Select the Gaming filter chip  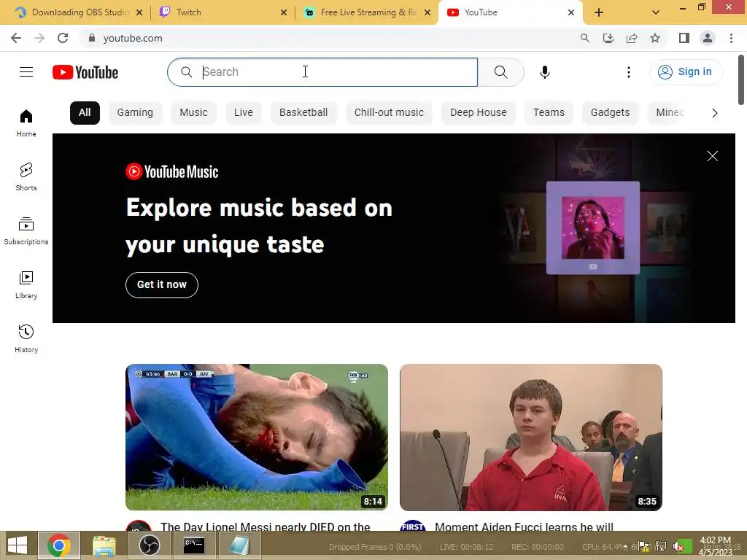pyautogui.click(x=135, y=113)
